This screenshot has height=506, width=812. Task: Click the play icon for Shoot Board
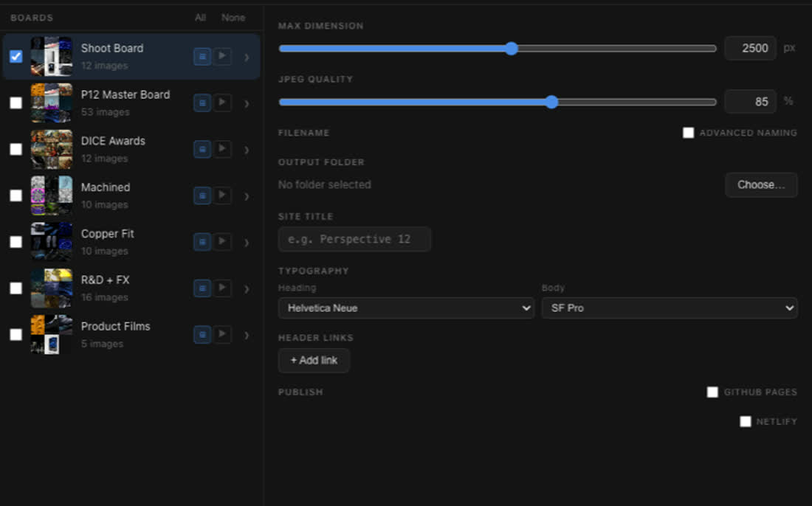[x=223, y=56]
